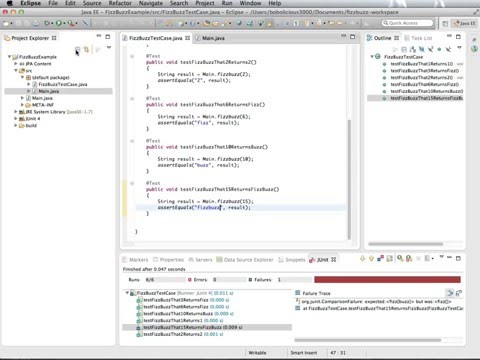Image resolution: width=480 pixels, height=360 pixels.
Task: Collapse the src folder
Action: (16, 70)
